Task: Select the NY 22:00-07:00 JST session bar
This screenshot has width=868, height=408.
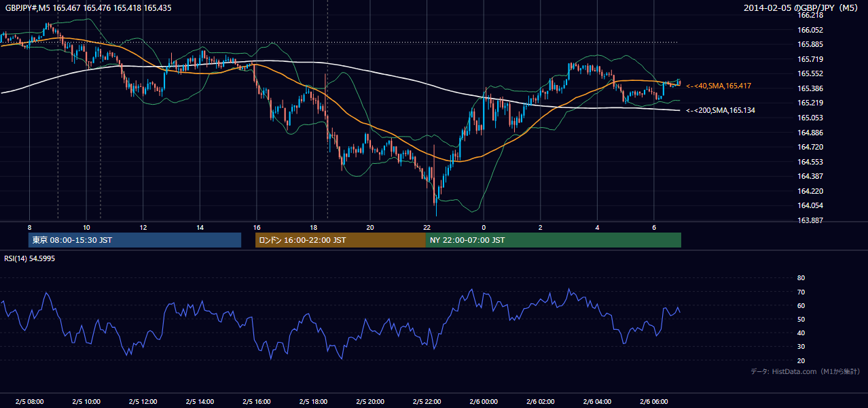Action: coord(554,240)
